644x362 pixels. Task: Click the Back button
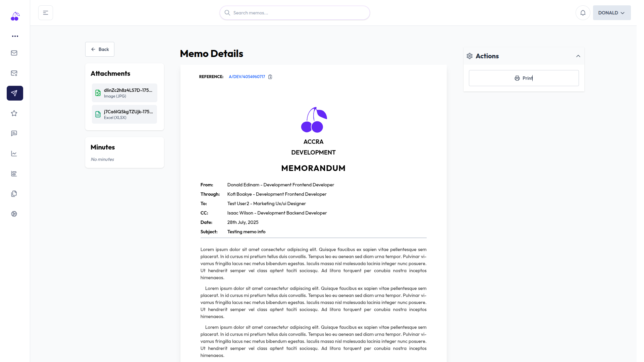(x=100, y=49)
